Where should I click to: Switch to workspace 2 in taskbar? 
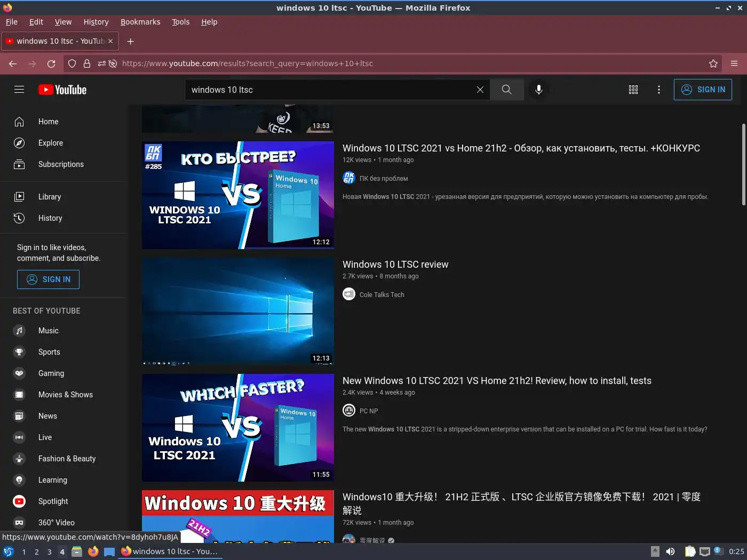point(36,551)
